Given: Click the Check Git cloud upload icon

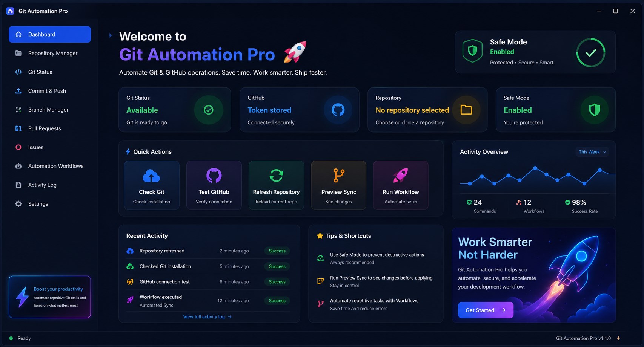Looking at the screenshot, I should tap(151, 176).
